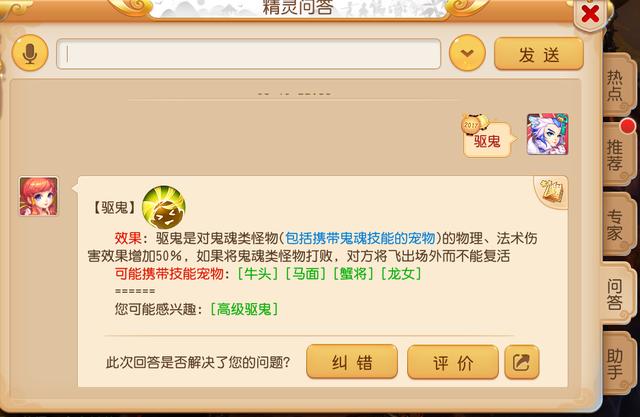
Task: Tap the player avatar portrait on the right
Action: pyautogui.click(x=547, y=134)
